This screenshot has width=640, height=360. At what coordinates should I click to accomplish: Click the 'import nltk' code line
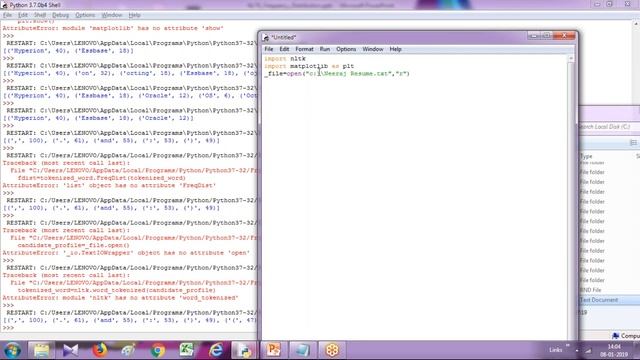284,58
